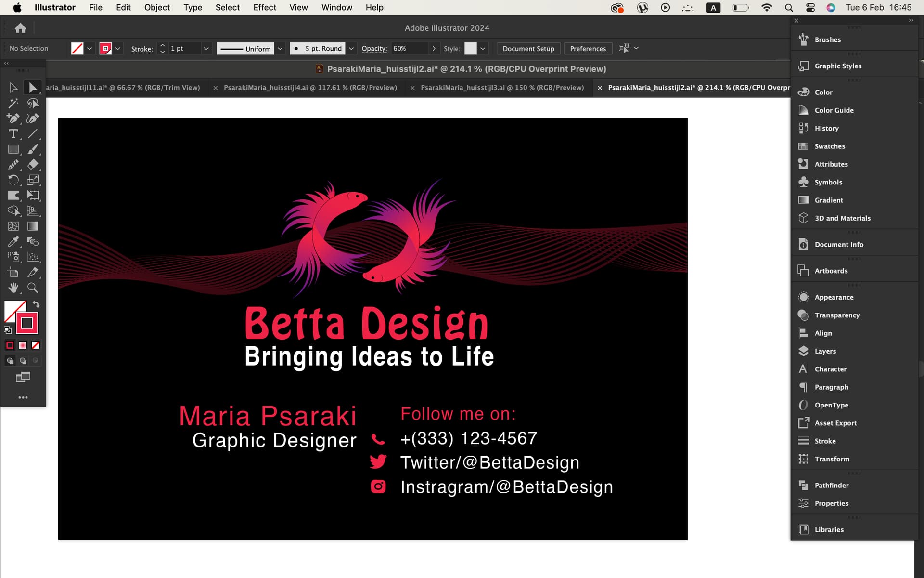Change the screen mode
Screen dimensions: 924x578
tap(23, 377)
